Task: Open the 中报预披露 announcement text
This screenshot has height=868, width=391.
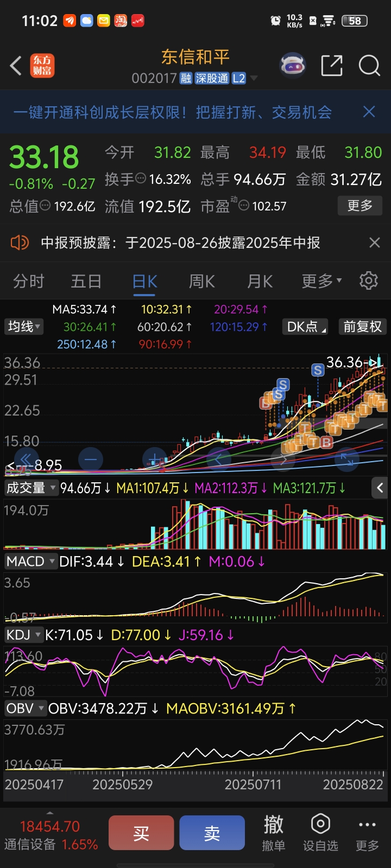Action: pyautogui.click(x=181, y=242)
